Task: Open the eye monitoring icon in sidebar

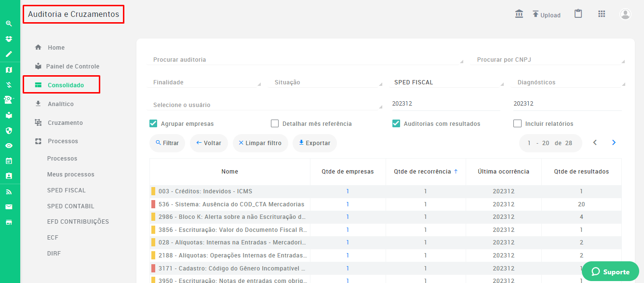Action: point(9,146)
